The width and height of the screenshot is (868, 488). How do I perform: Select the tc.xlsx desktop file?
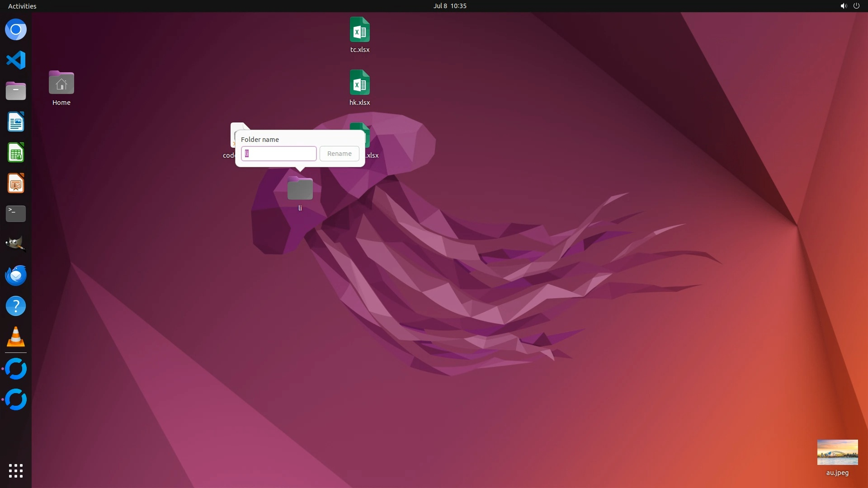click(360, 30)
